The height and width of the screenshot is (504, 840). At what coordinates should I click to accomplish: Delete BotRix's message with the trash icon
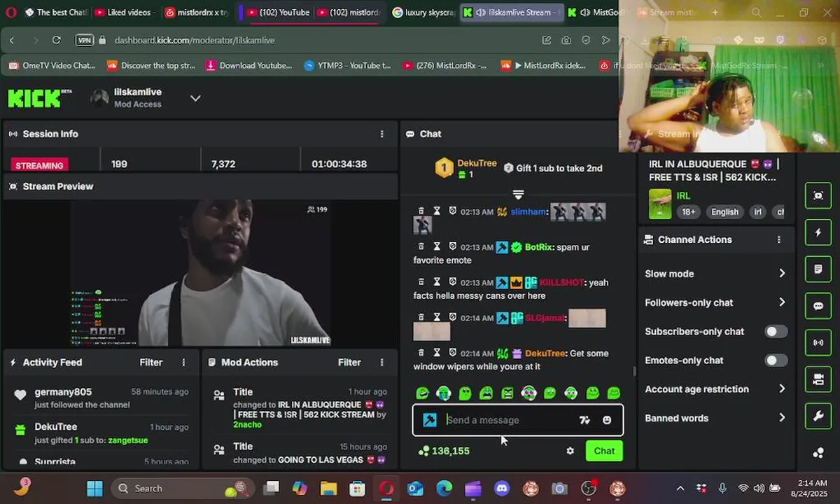pyautogui.click(x=421, y=246)
